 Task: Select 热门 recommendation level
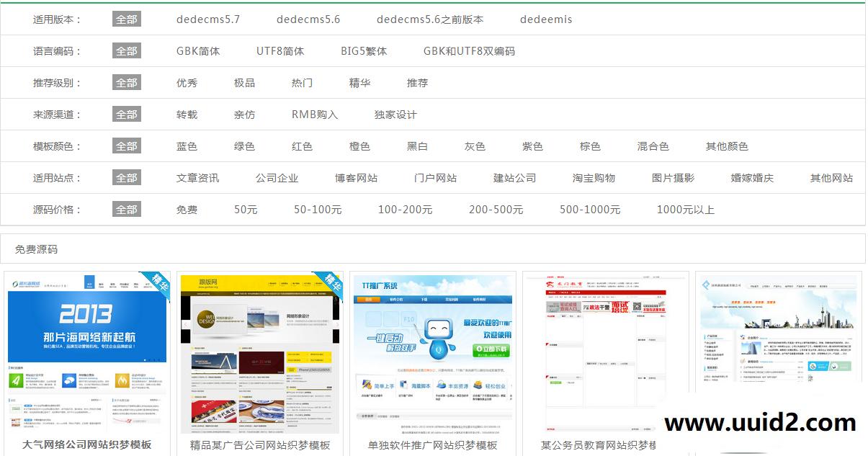click(x=301, y=82)
